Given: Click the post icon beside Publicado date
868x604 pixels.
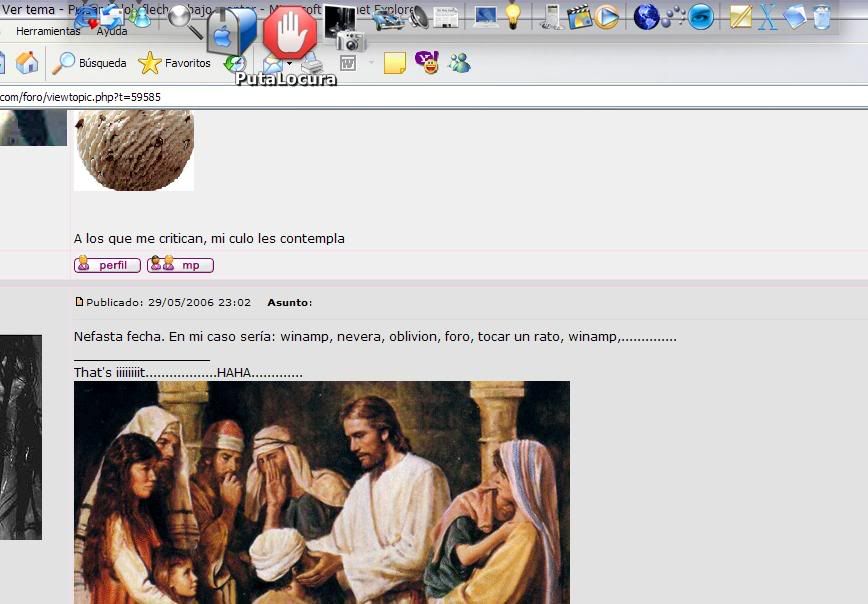Looking at the screenshot, I should pyautogui.click(x=79, y=302).
